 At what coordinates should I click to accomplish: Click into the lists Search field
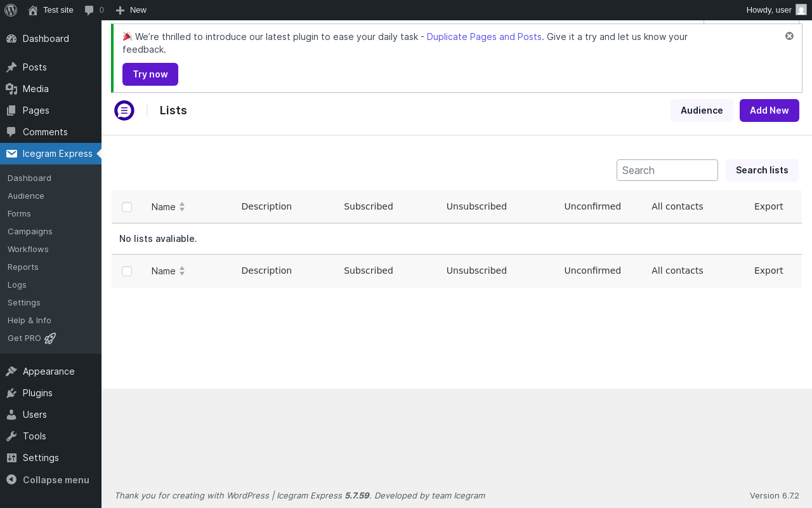667,170
